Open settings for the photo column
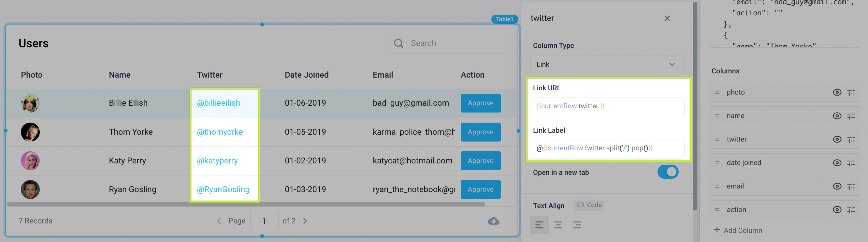 [x=851, y=93]
